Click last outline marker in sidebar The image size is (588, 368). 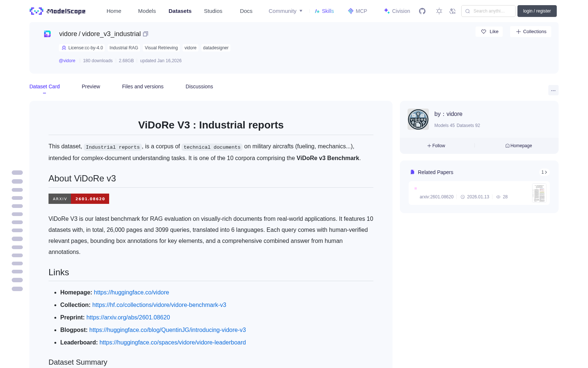click(17, 289)
